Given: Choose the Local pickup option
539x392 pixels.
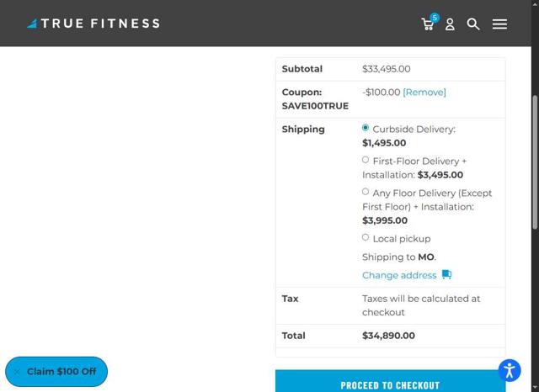Looking at the screenshot, I should click(366, 237).
